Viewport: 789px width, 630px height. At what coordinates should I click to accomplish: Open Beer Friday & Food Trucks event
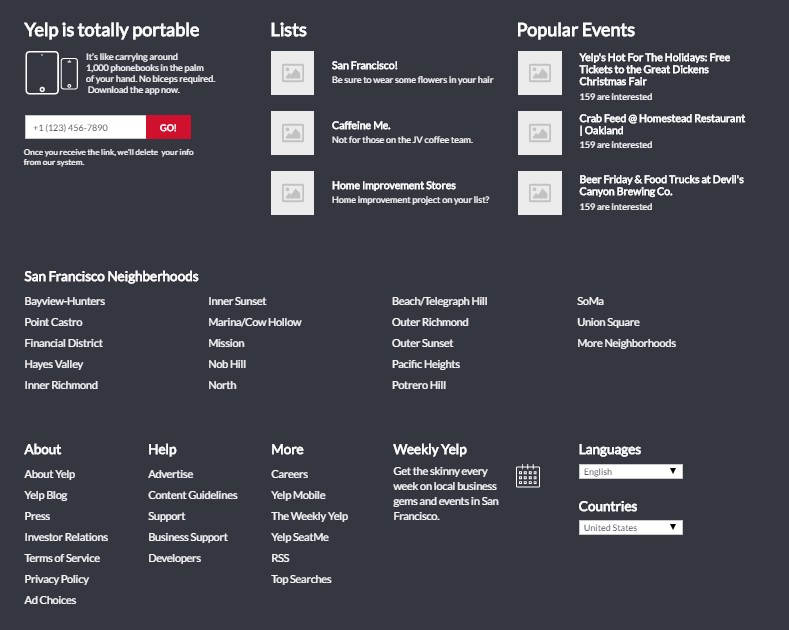(661, 185)
